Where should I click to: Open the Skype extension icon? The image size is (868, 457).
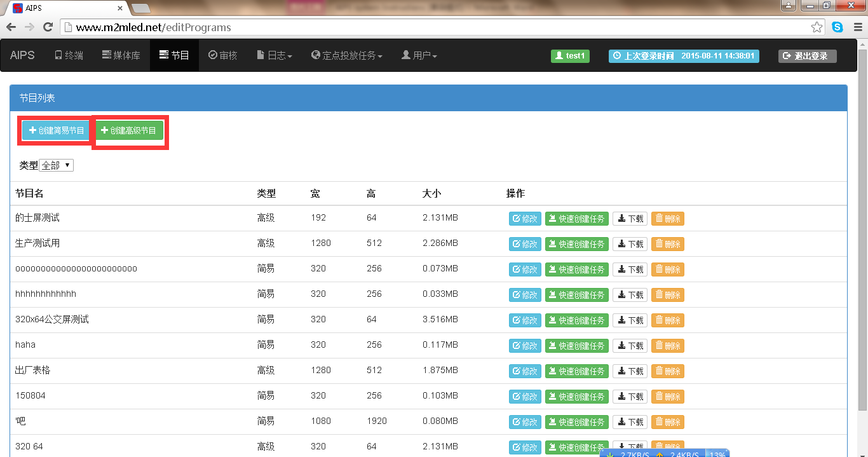click(837, 27)
